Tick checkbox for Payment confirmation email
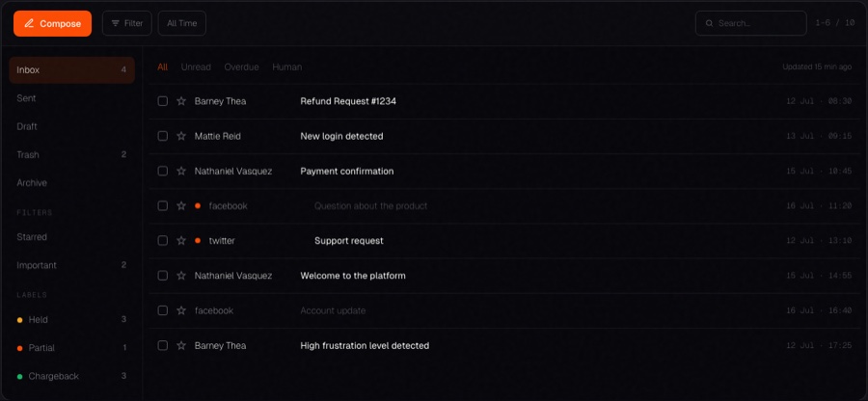This screenshot has height=401, width=868. [x=163, y=171]
